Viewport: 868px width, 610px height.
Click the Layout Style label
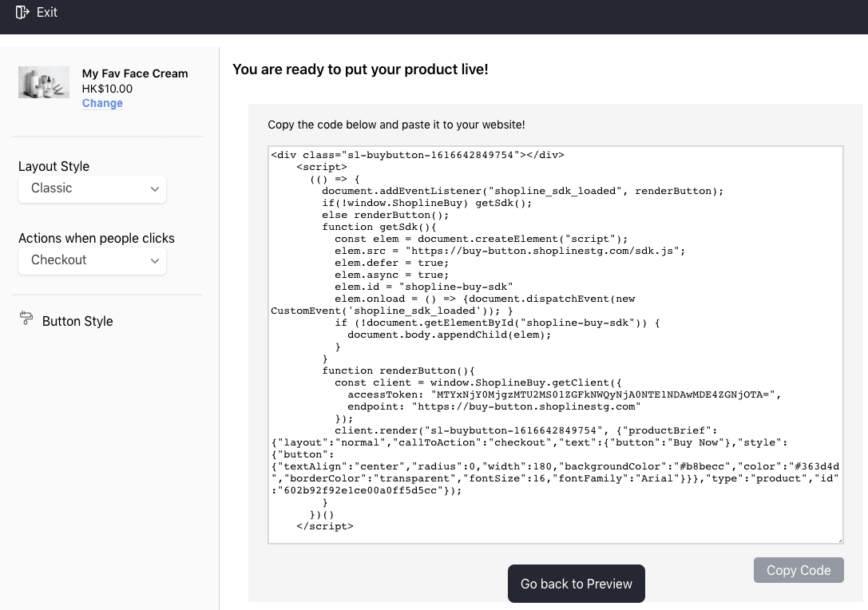coord(54,166)
